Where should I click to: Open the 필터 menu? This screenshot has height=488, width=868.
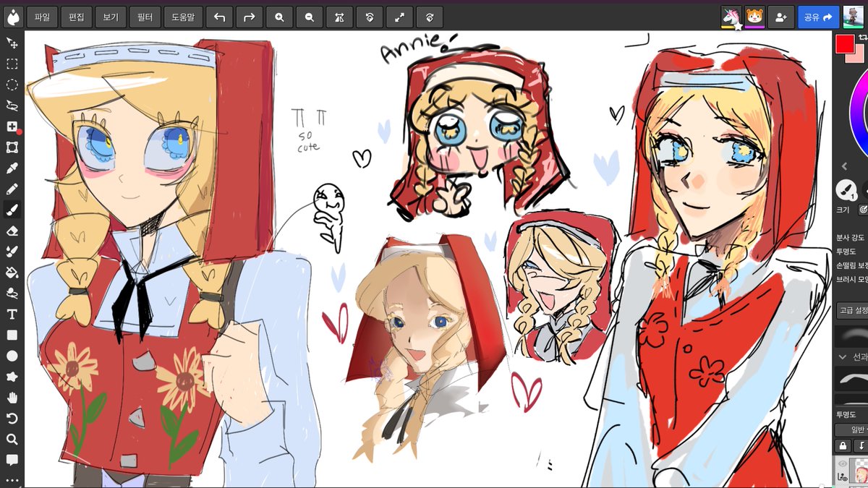145,17
